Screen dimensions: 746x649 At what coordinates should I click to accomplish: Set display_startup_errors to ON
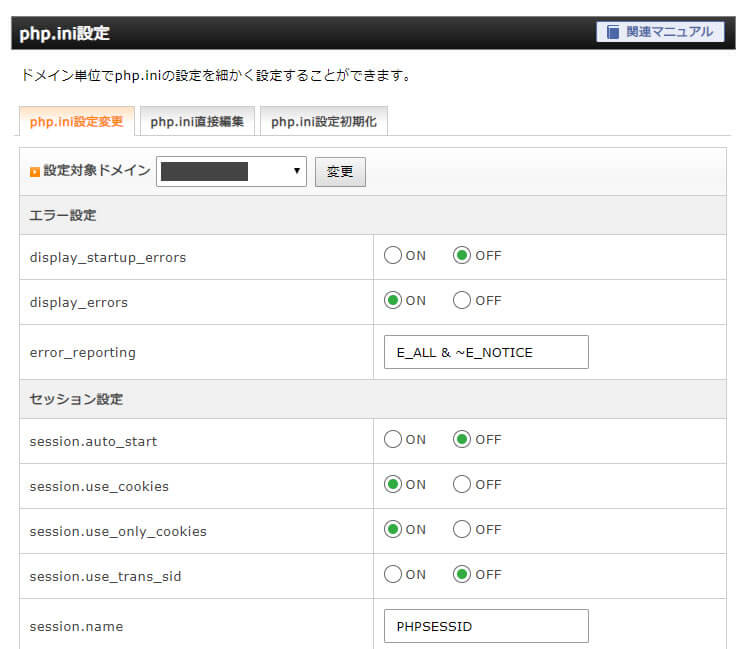click(x=393, y=256)
